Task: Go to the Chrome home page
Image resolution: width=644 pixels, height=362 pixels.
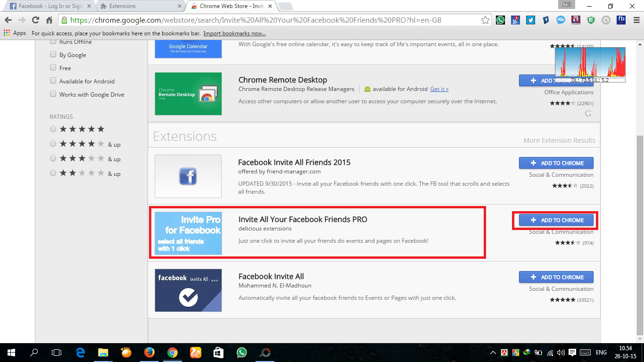Action: pyautogui.click(x=49, y=20)
